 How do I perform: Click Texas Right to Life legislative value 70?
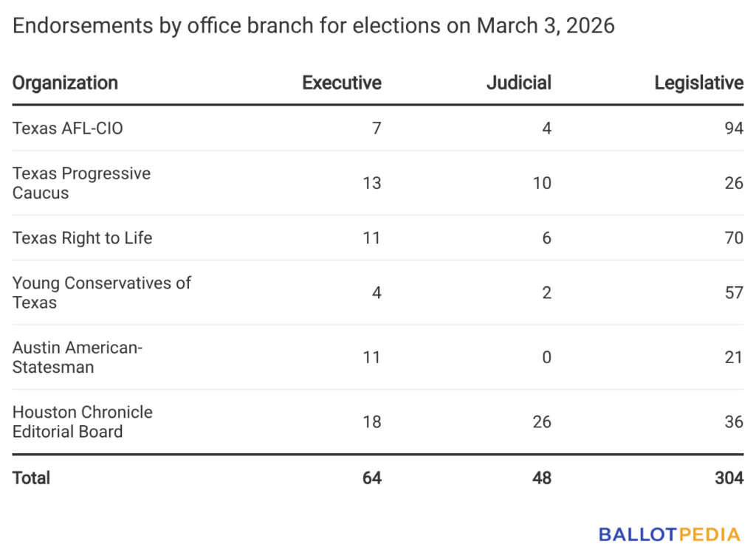733,238
